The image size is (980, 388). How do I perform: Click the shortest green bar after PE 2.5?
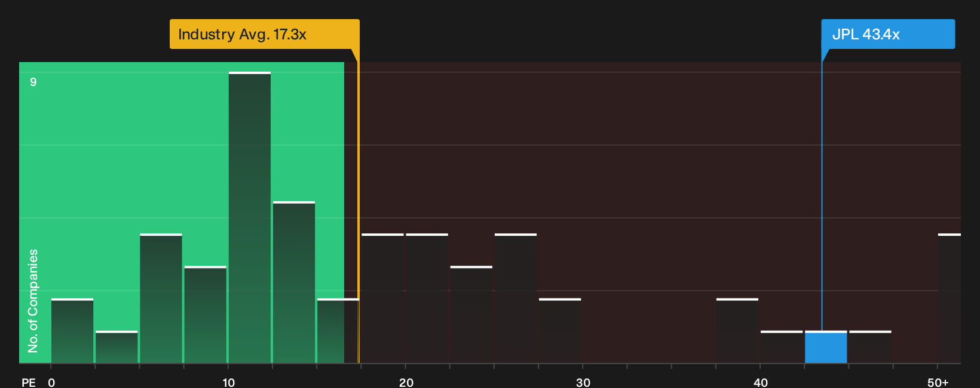pos(117,347)
